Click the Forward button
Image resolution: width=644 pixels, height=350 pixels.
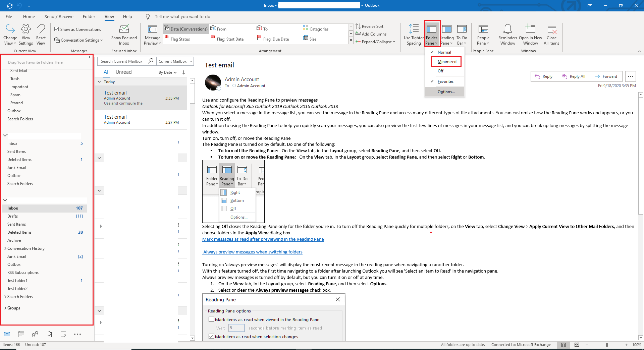[606, 76]
